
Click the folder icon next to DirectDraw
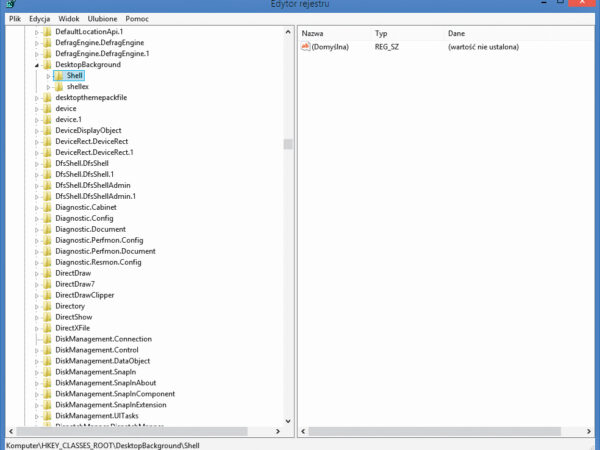(x=46, y=273)
